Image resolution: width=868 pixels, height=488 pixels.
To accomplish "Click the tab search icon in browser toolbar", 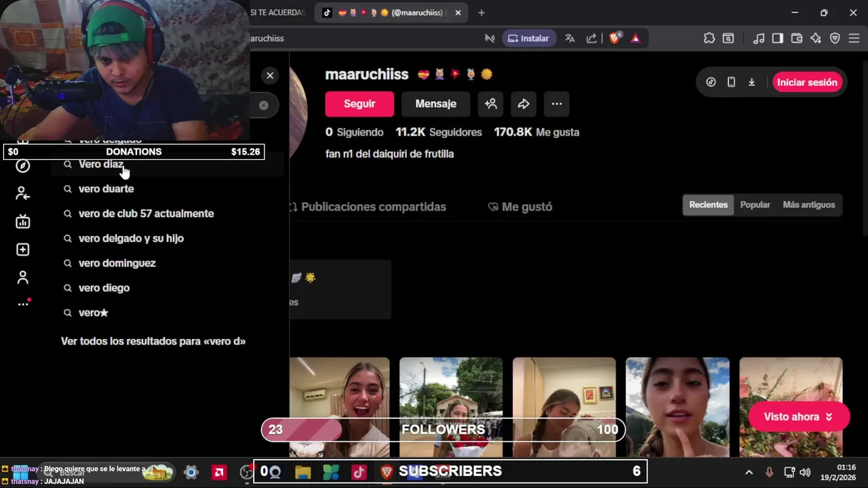I will (728, 38).
